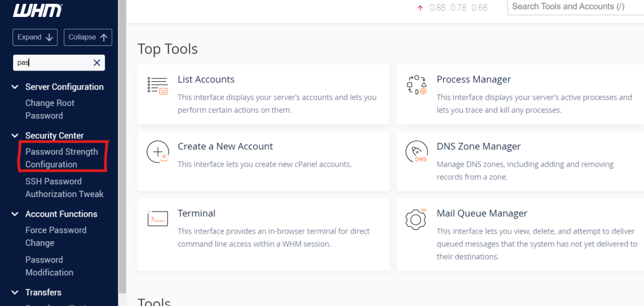Click the Terminal icon
Image resolution: width=644 pixels, height=306 pixels.
[158, 218]
